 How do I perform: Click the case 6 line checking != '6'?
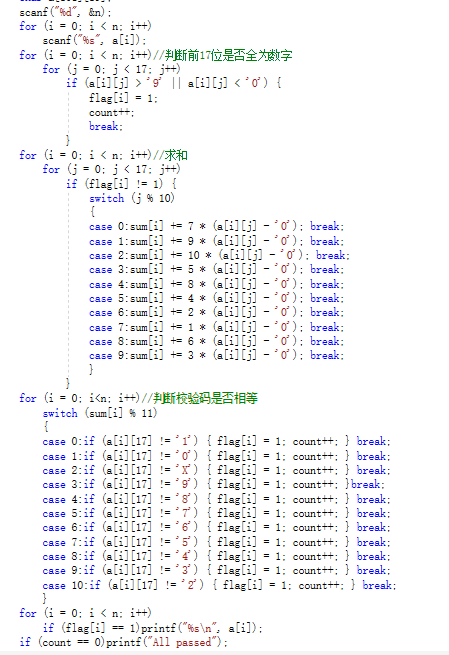click(x=216, y=528)
